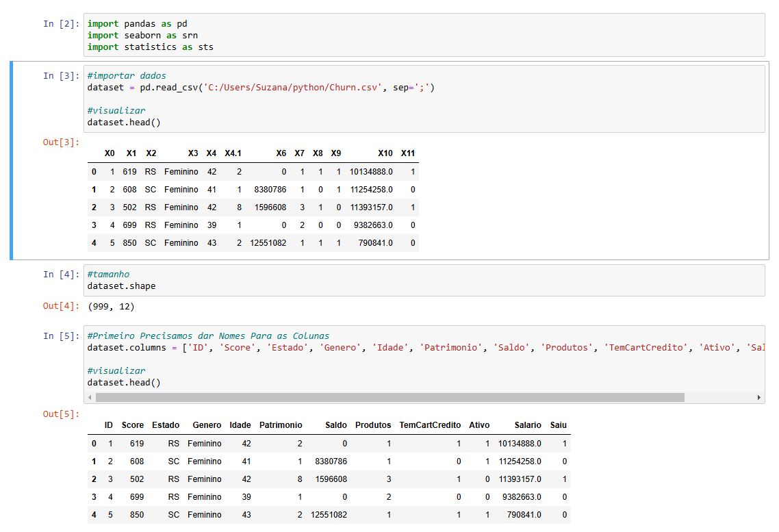Viewport: 779px width, 532px height.
Task: Click the X10 column header in first table
Action: pyautogui.click(x=385, y=153)
